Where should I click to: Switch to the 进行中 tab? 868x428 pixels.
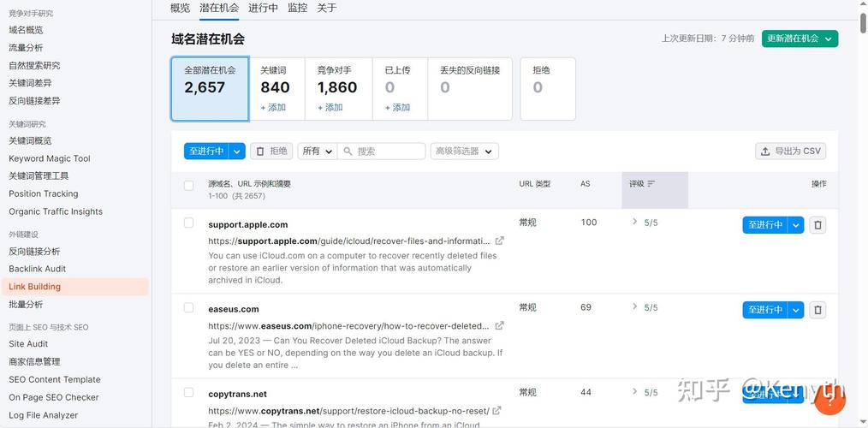click(x=263, y=8)
